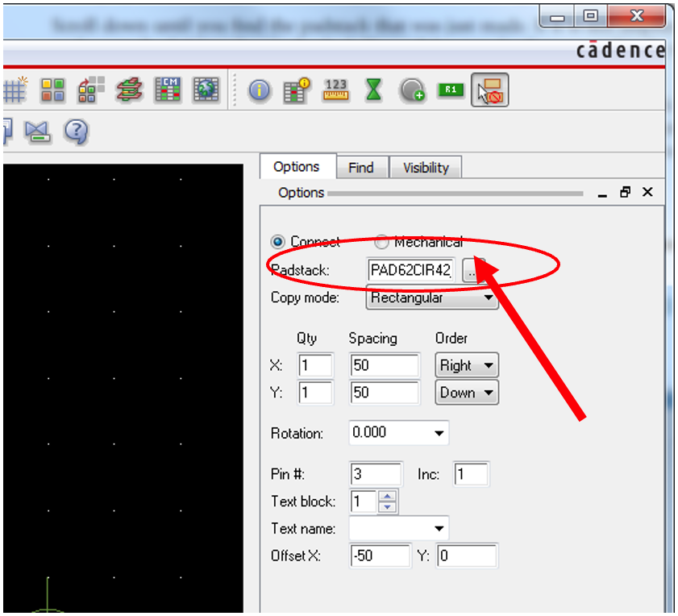The width and height of the screenshot is (678, 616).
Task: Click the Offset X input field
Action: (x=380, y=556)
